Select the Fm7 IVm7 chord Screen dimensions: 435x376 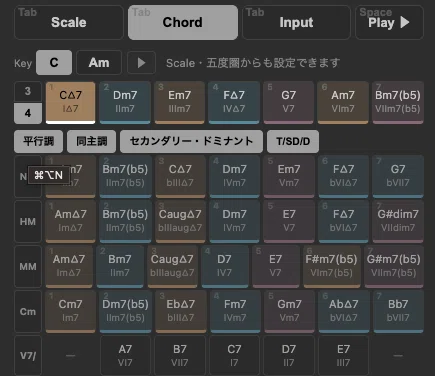click(x=235, y=311)
